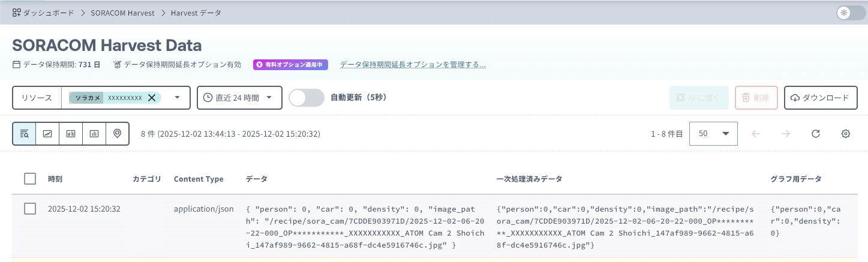Click the 一次処理済みデータ column header
The width and height of the screenshot is (868, 262).
[x=530, y=179]
